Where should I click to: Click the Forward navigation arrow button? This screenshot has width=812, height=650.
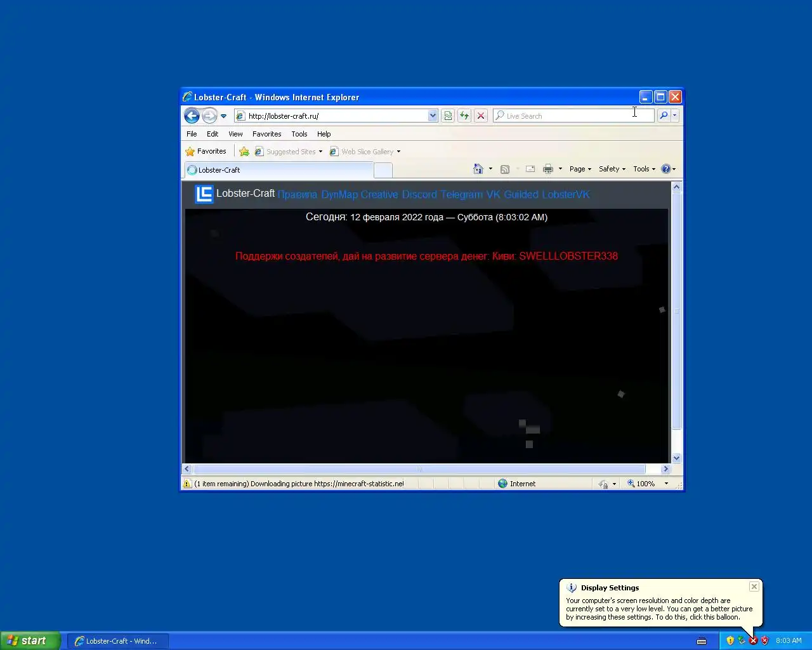pyautogui.click(x=209, y=116)
